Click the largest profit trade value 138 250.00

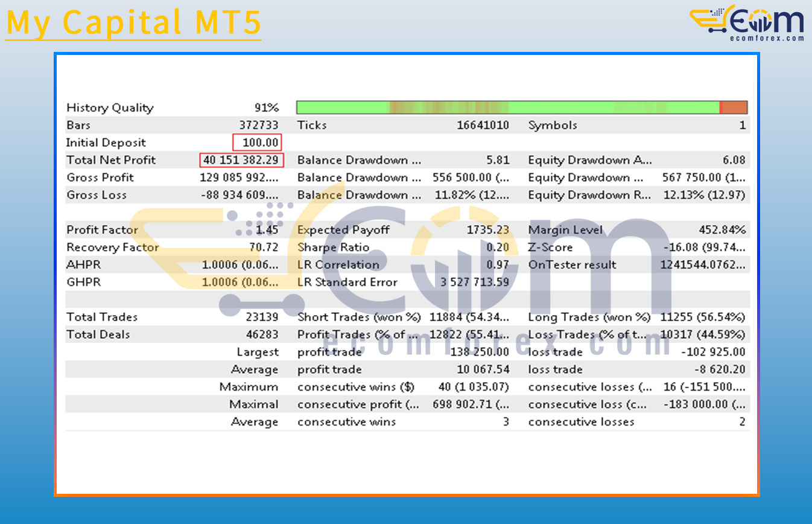[480, 352]
